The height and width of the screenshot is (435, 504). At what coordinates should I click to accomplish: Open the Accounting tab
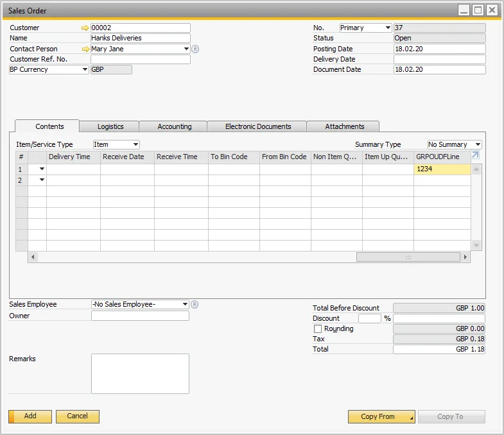click(x=175, y=126)
